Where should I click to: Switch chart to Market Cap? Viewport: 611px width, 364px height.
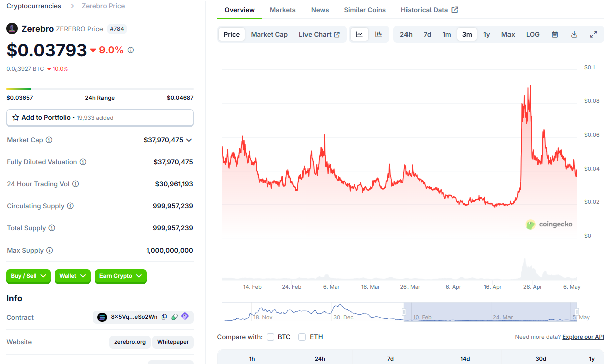coord(269,34)
